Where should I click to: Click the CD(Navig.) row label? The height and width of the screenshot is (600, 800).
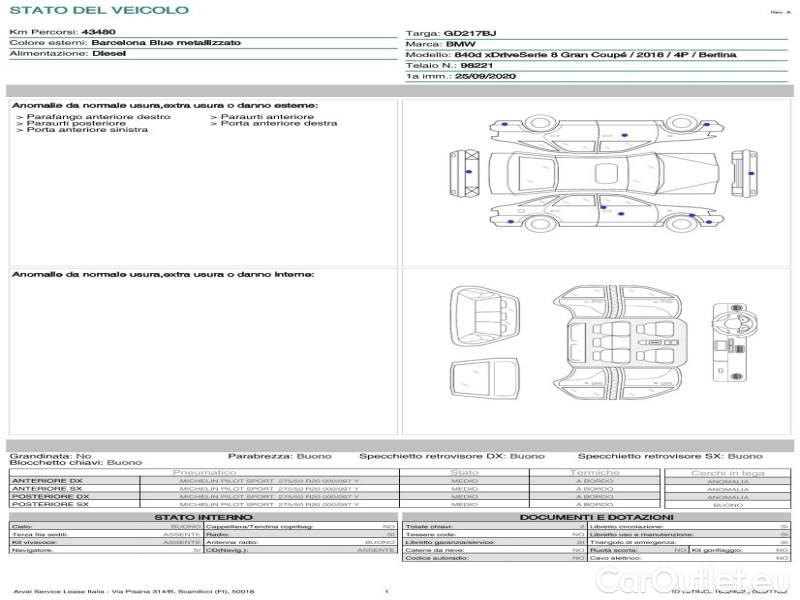coord(227,550)
